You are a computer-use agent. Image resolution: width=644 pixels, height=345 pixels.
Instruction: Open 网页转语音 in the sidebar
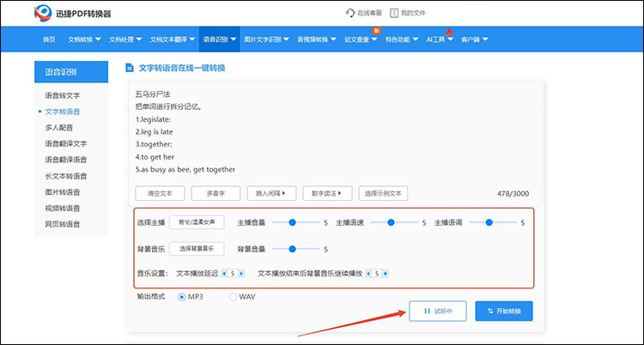(63, 225)
